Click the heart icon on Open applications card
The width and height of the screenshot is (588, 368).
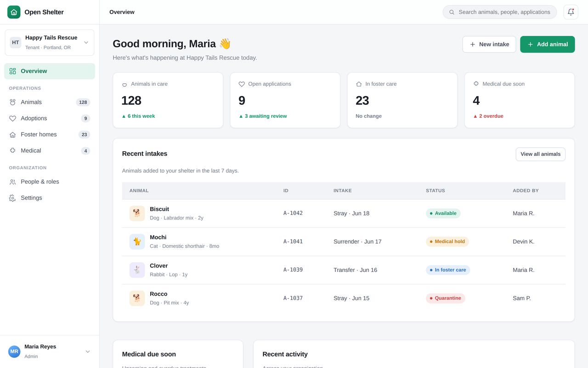pos(242,84)
